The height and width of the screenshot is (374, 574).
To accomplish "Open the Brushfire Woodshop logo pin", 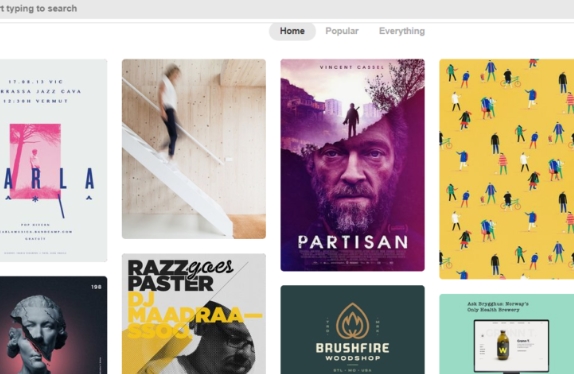I will coord(353,330).
